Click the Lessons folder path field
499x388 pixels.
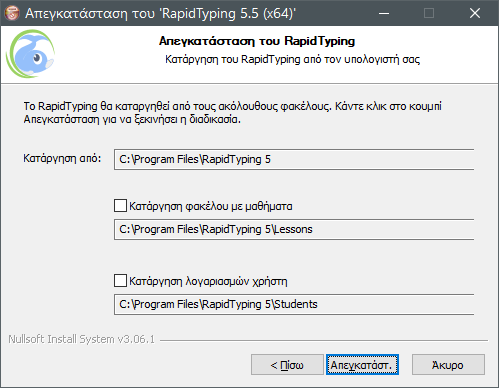click(x=294, y=229)
